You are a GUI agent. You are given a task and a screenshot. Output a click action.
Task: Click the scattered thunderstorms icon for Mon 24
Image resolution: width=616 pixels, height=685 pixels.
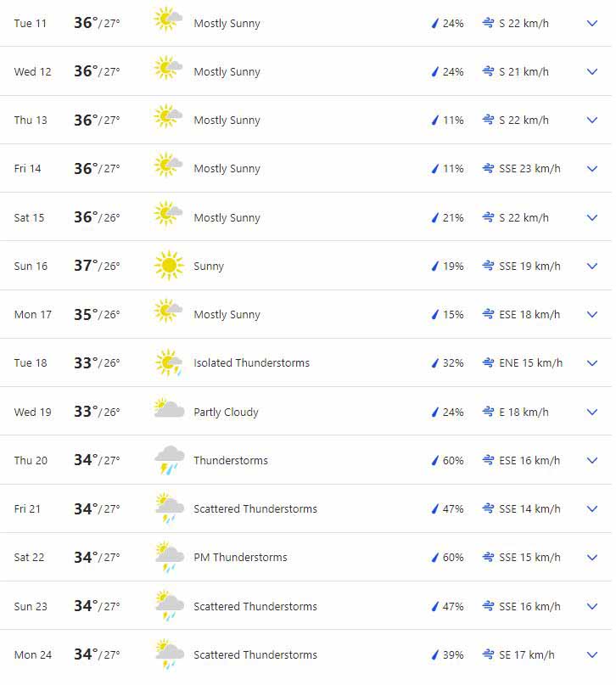[x=169, y=654]
